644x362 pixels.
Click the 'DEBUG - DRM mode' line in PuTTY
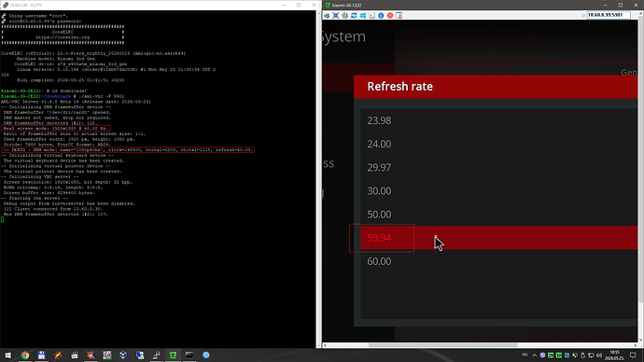(128, 150)
